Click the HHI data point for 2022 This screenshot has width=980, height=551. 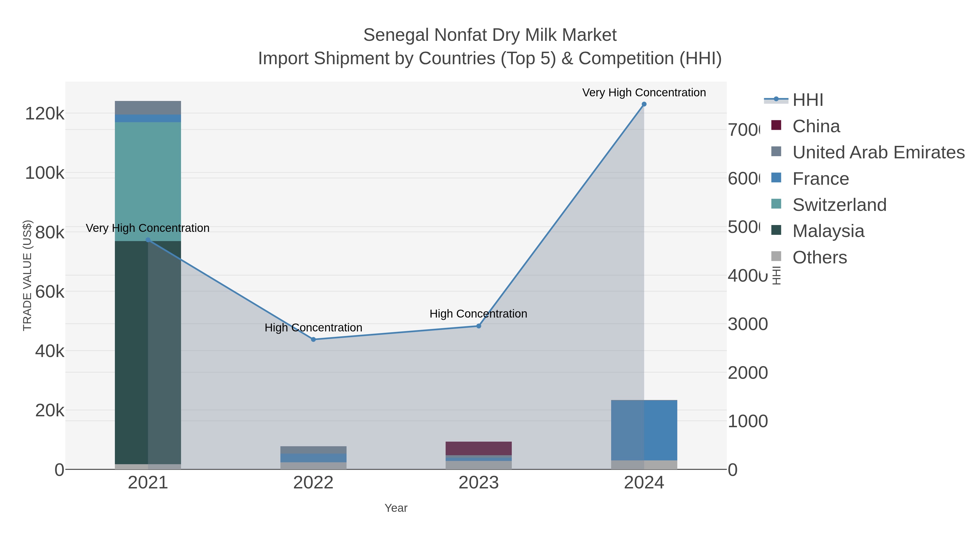coord(314,340)
